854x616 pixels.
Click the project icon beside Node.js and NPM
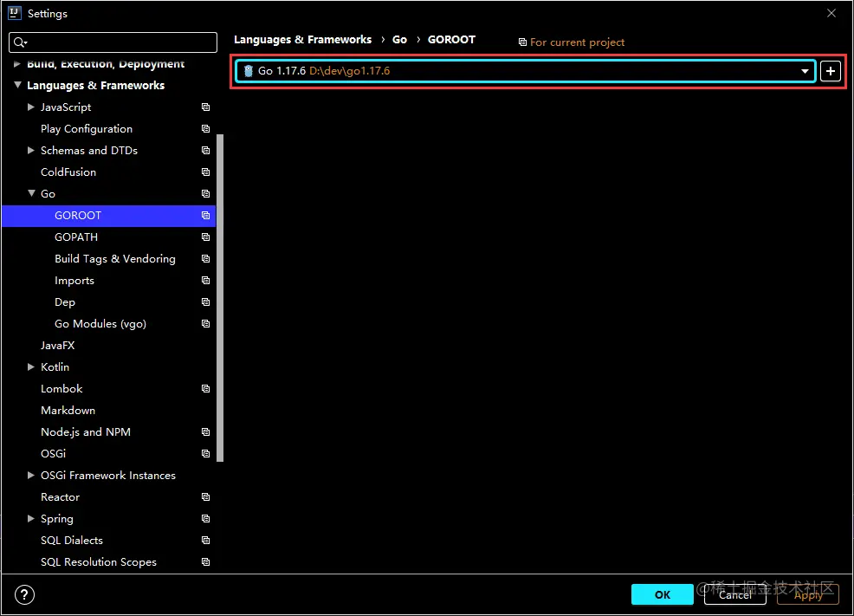click(205, 432)
